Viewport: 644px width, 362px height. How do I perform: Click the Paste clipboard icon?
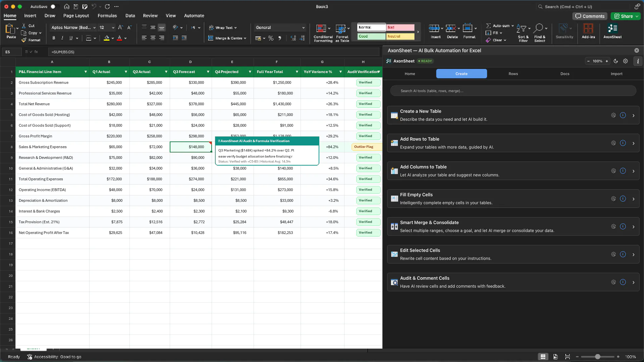(x=10, y=29)
